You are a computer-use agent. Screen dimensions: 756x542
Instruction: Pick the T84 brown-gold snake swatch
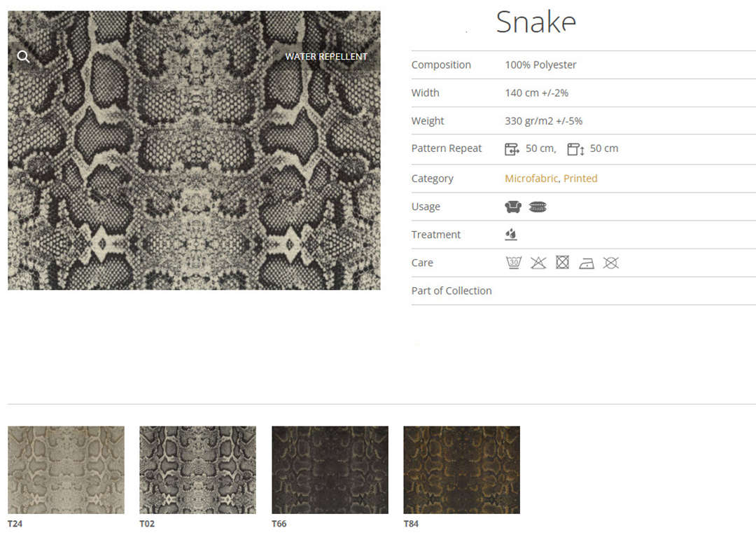[461, 470]
